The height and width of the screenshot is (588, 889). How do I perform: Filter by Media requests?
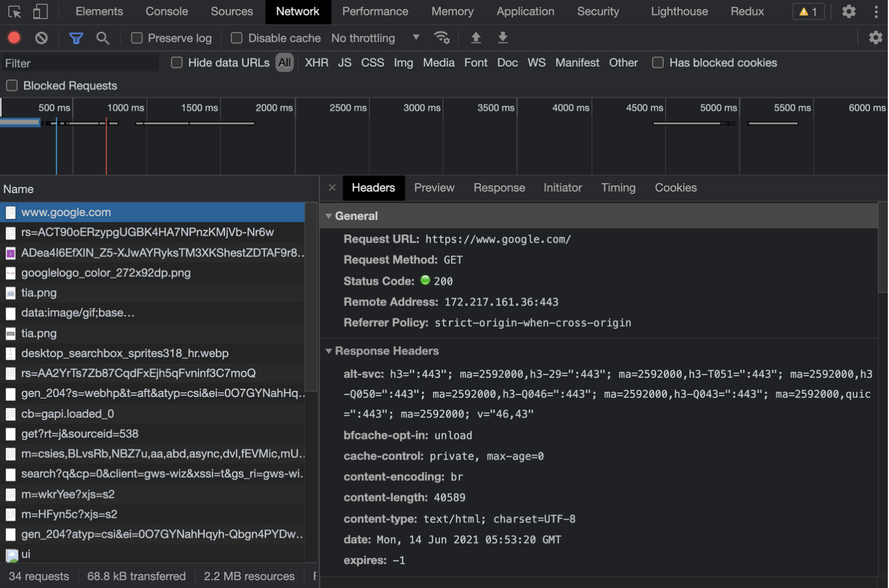(439, 62)
